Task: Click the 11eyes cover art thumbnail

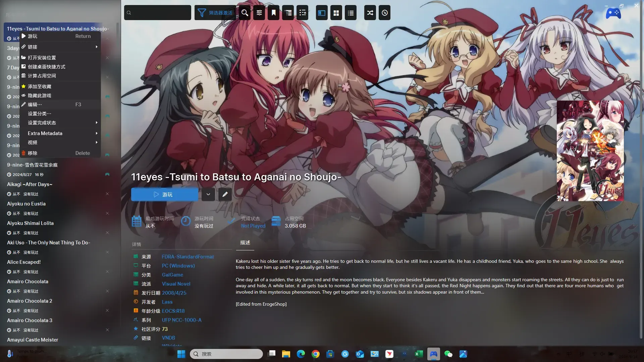Action: coord(590,151)
